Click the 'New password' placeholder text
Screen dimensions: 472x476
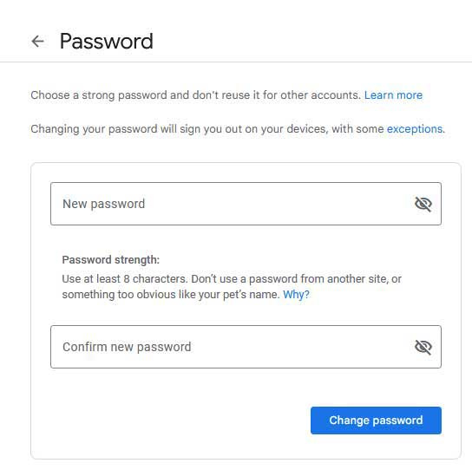pos(103,204)
